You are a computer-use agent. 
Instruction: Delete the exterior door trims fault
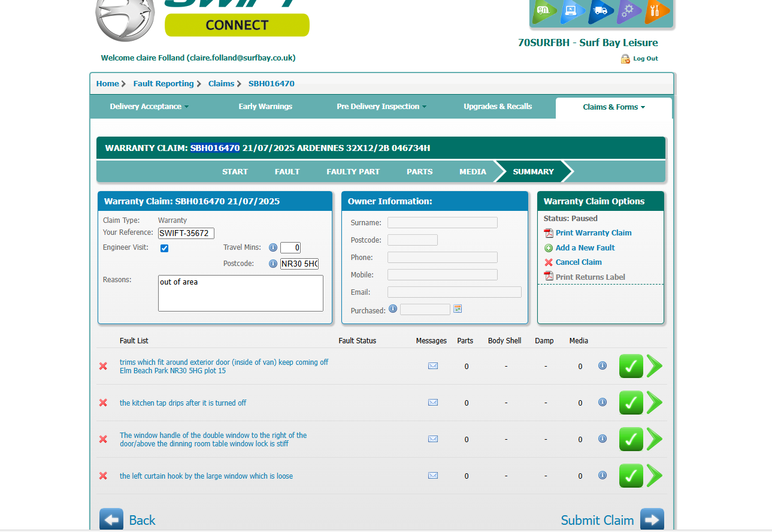(103, 366)
